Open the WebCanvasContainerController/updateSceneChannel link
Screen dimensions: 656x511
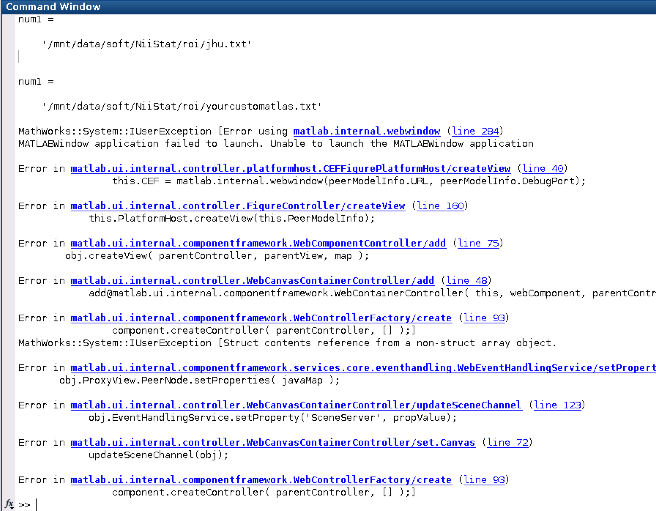(295, 404)
